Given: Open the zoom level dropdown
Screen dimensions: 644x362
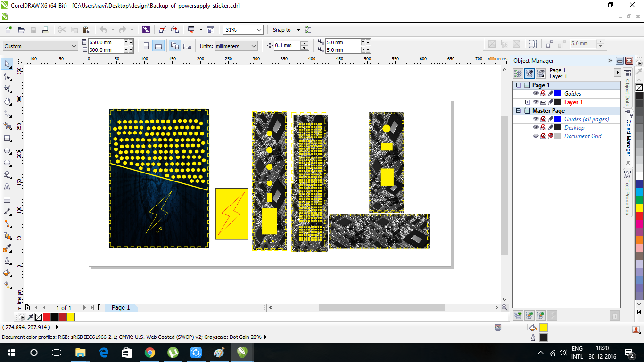Looking at the screenshot, I should coord(259,30).
